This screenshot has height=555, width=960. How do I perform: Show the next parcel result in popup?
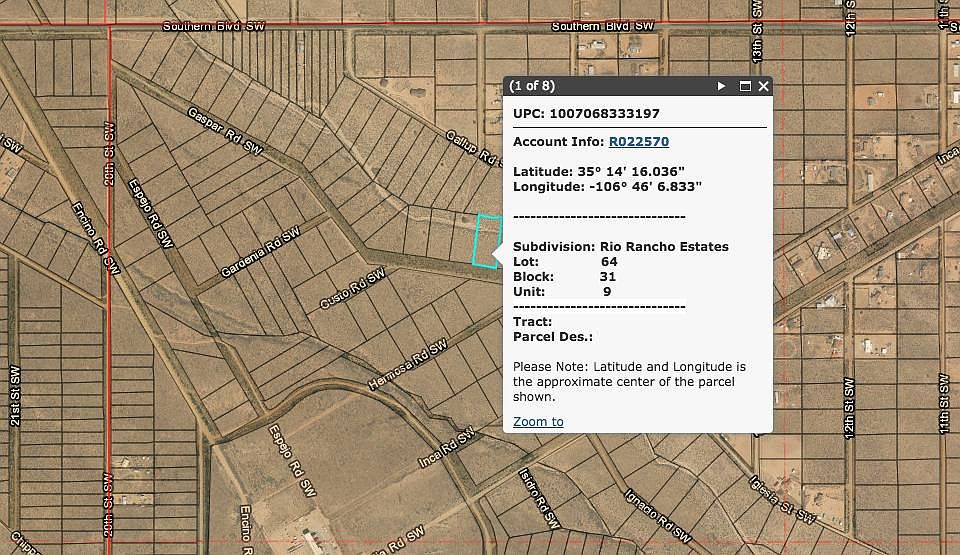point(722,87)
